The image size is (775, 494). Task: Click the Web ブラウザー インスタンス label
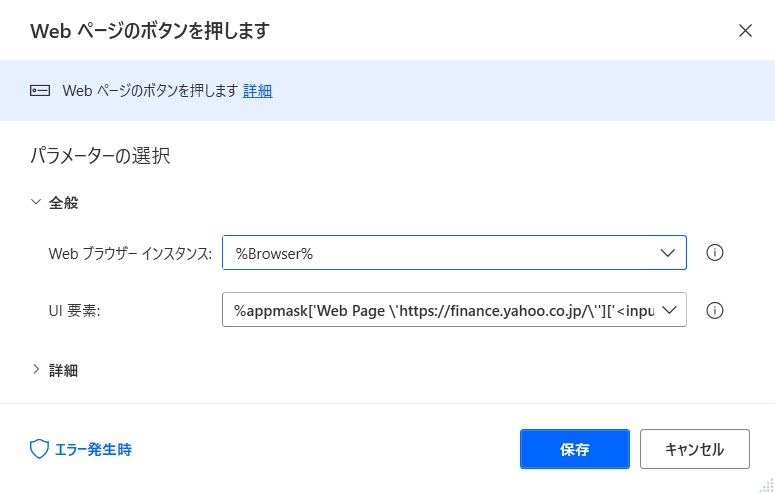[130, 254]
